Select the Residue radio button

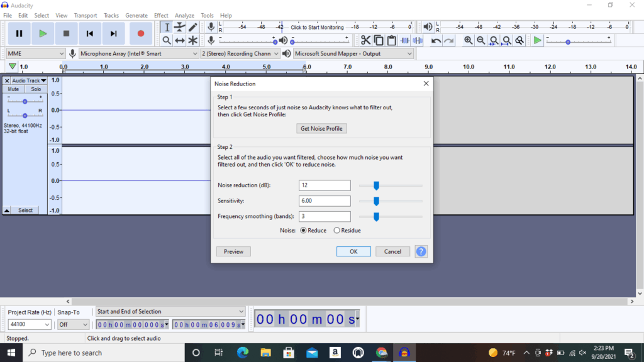337,231
